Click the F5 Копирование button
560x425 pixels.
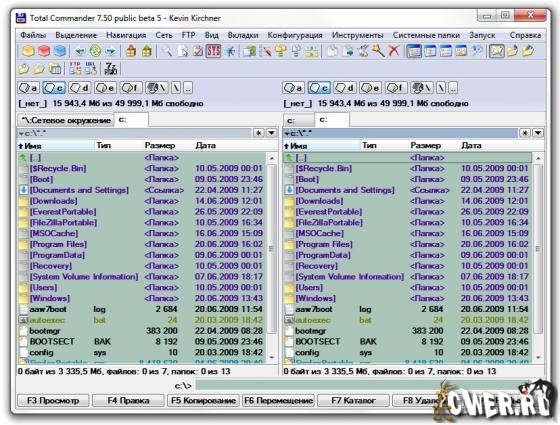[x=204, y=401]
